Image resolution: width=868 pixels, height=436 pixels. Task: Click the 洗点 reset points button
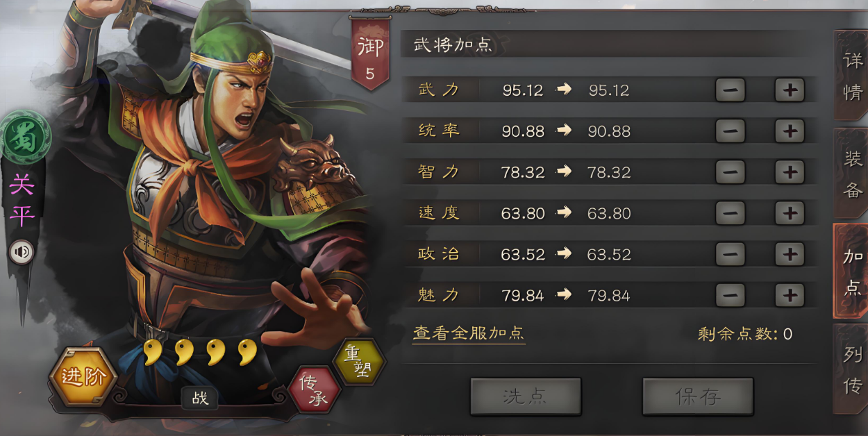coord(526,396)
